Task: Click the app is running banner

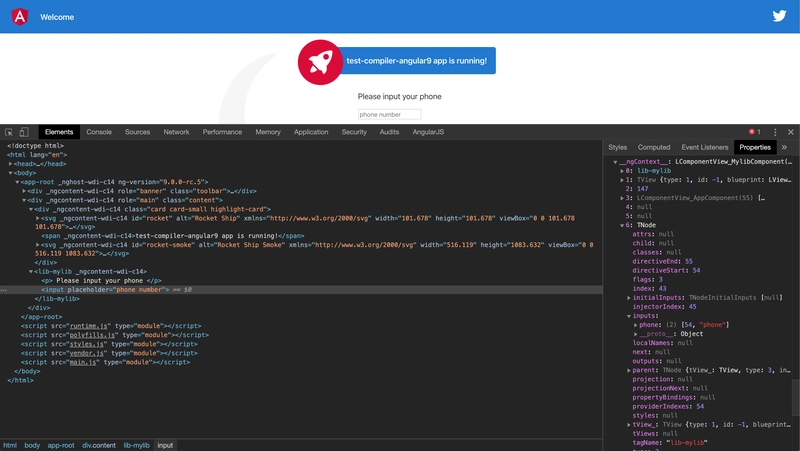Action: pos(416,61)
